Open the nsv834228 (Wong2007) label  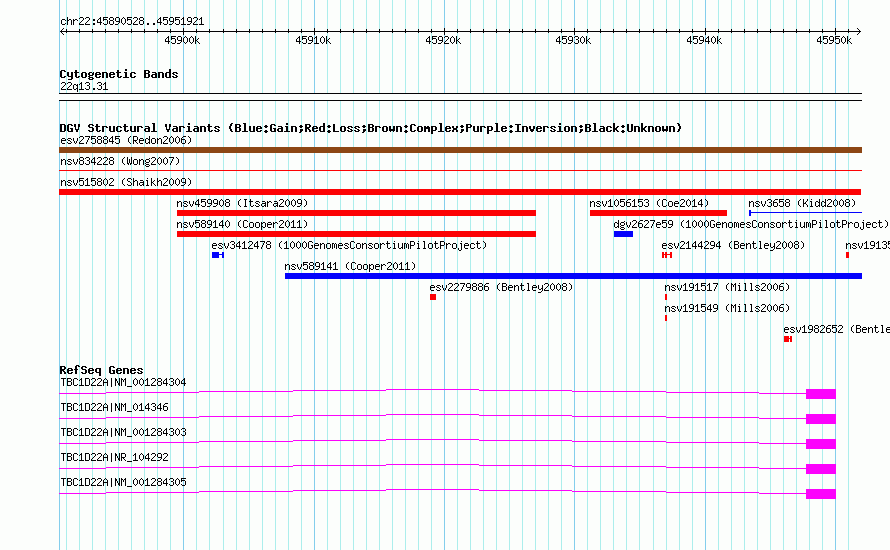120,161
